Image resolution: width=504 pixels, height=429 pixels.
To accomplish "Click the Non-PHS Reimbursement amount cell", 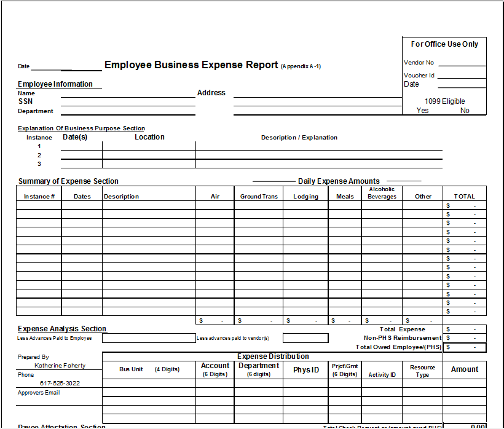I will pyautogui.click(x=465, y=338).
